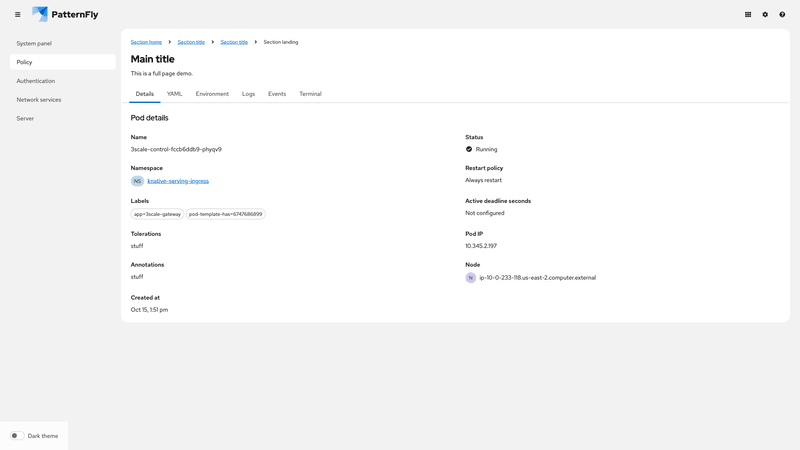
Task: Open the hamburger navigation menu
Action: (17, 15)
